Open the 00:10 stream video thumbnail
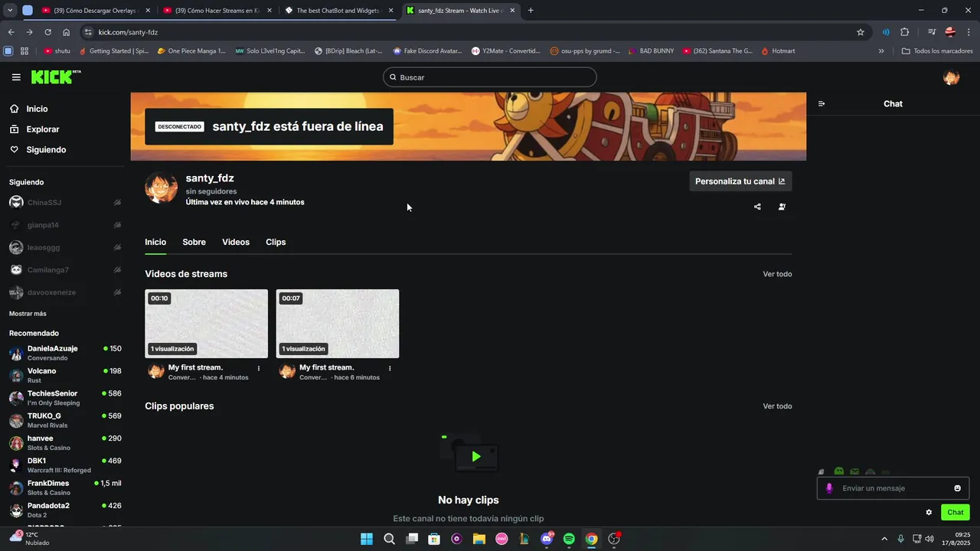Image resolution: width=980 pixels, height=551 pixels. 207,324
